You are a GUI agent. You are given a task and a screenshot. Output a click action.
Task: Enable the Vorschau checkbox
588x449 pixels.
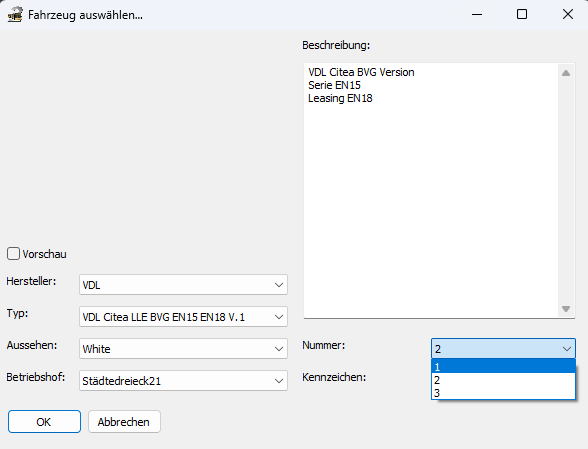pyautogui.click(x=13, y=254)
